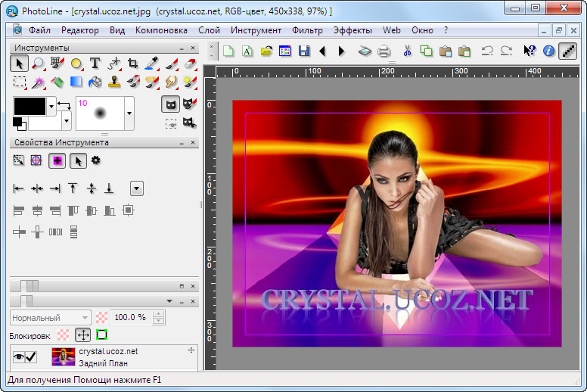The image size is (587, 392).
Task: Increase opacity with stepper up arrow
Action: (159, 314)
